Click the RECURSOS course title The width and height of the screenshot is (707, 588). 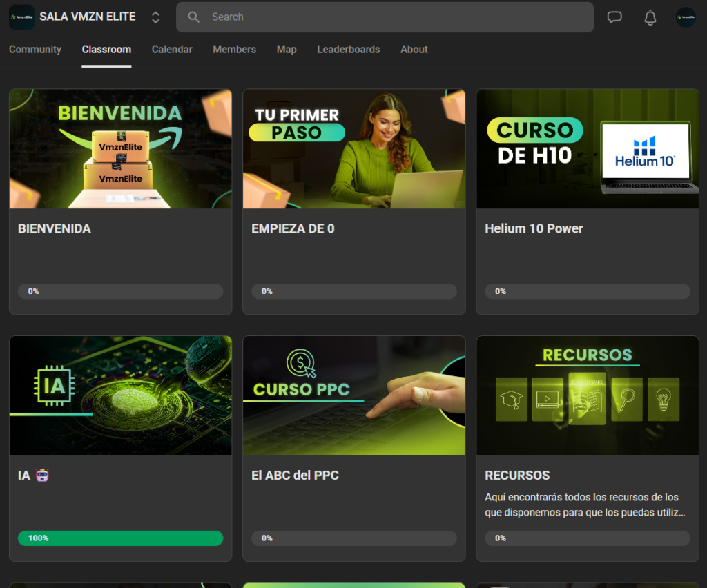tap(517, 476)
